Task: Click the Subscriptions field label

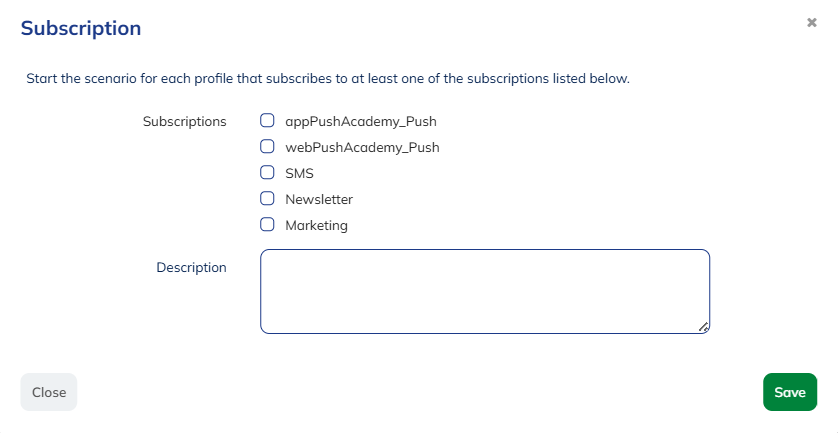Action: [185, 122]
